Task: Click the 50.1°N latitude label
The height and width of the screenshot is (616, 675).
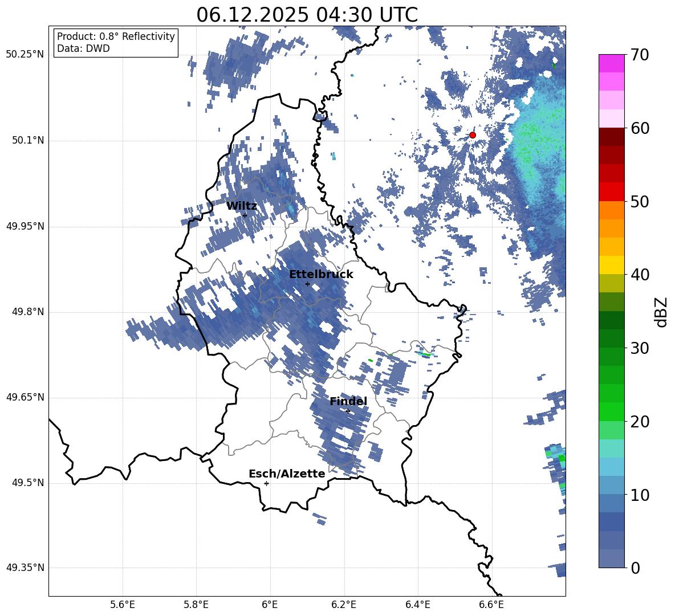Action: [27, 141]
